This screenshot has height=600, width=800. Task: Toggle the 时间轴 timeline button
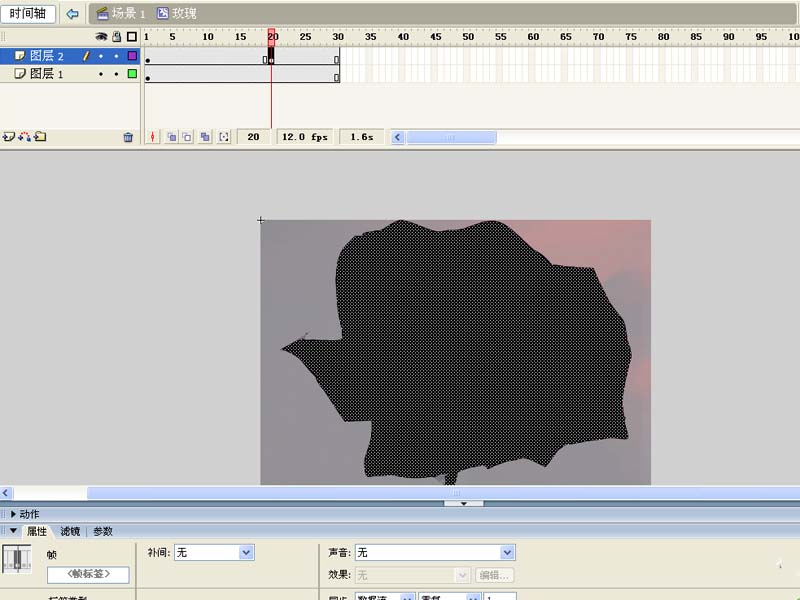pos(28,13)
